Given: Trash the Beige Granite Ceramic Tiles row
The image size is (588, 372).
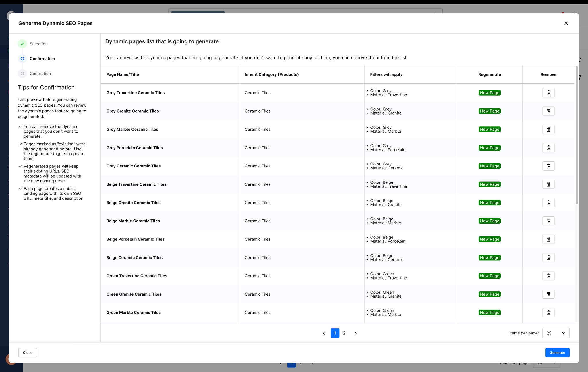Looking at the screenshot, I should (x=548, y=203).
